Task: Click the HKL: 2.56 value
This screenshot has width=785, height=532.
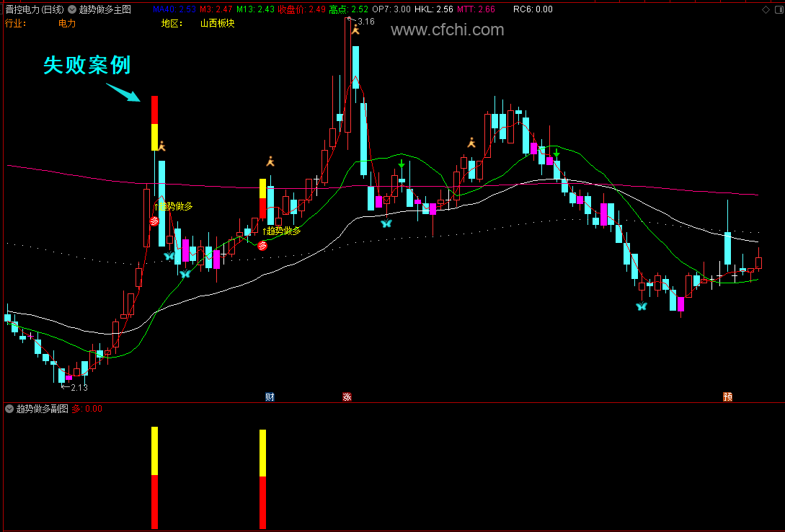Action: 433,9
